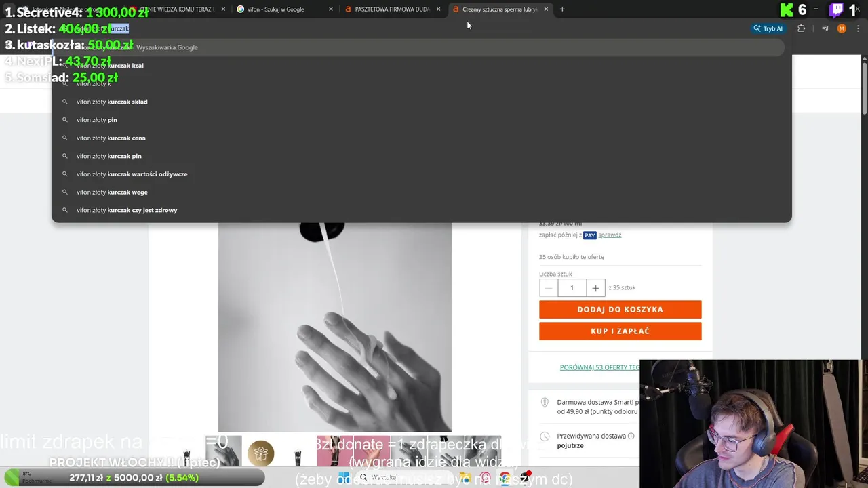Open the Chrome extensions puzzle icon
868x488 pixels.
point(802,28)
